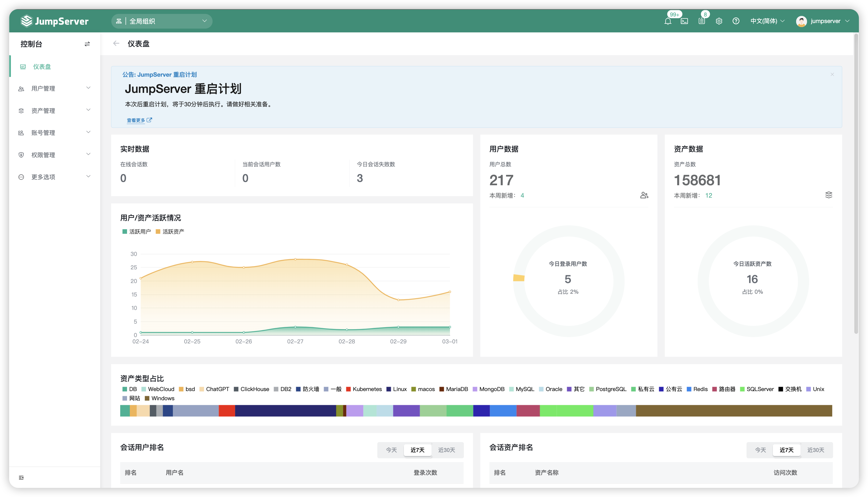The height and width of the screenshot is (497, 868).
Task: Click the Windows segment in asset type bar
Action: tap(734, 411)
